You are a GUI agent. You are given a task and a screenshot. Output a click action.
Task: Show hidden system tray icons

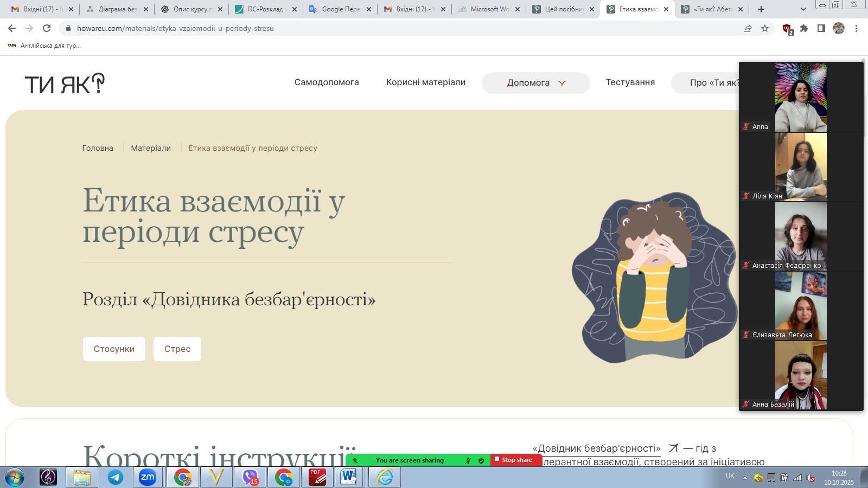(745, 478)
